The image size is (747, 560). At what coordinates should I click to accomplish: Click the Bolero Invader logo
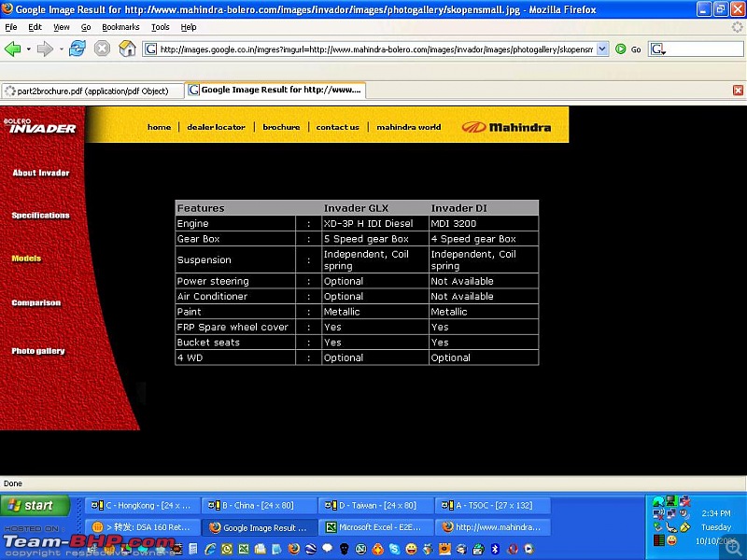pyautogui.click(x=40, y=126)
